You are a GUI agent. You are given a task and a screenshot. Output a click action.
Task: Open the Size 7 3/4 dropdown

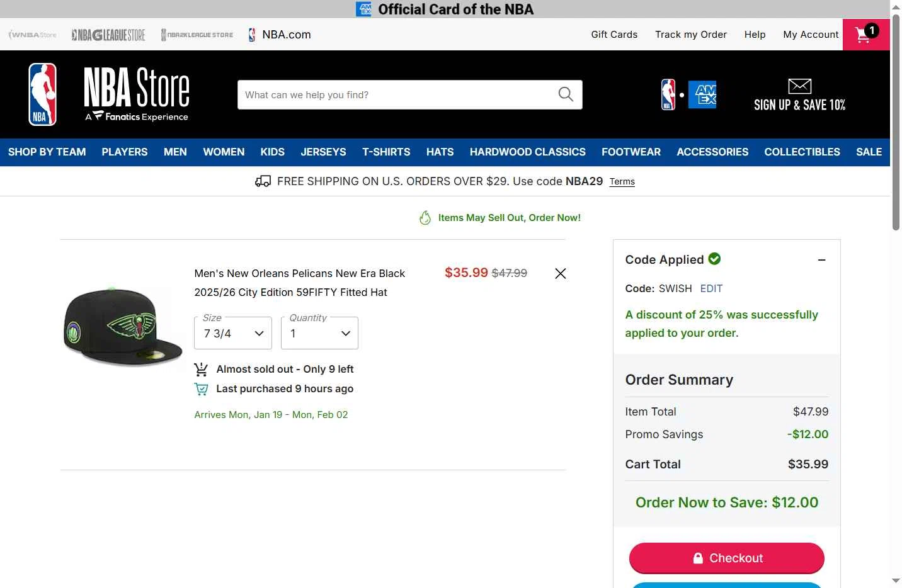point(233,333)
